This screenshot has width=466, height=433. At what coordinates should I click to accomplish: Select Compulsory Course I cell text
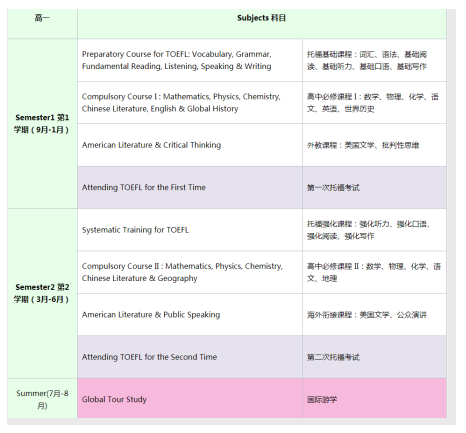pyautogui.click(x=181, y=103)
